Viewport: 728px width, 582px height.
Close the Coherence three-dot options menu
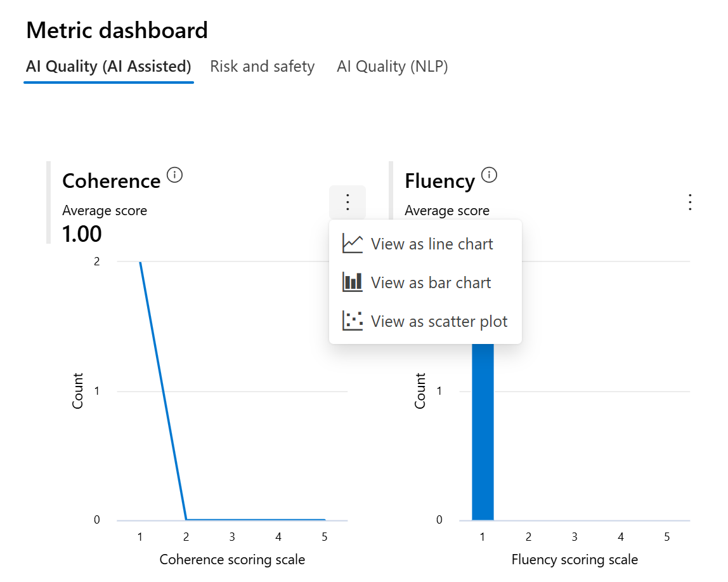pyautogui.click(x=348, y=202)
